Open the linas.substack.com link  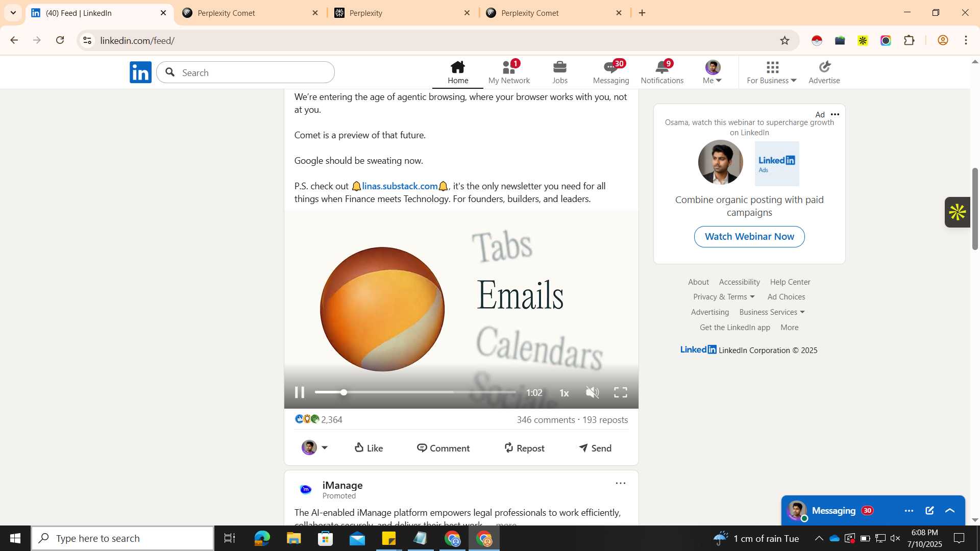pos(400,186)
